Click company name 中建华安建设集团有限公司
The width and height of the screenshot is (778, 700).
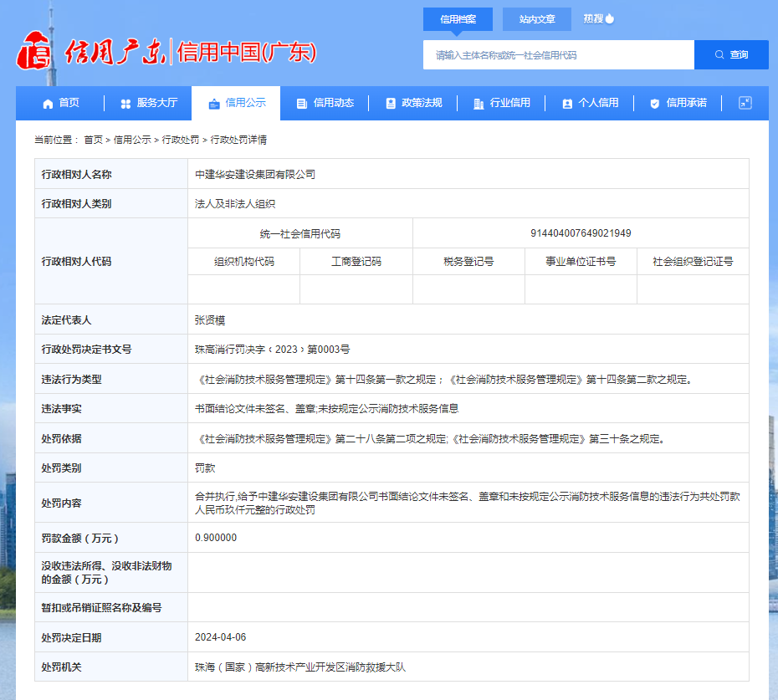coord(255,175)
